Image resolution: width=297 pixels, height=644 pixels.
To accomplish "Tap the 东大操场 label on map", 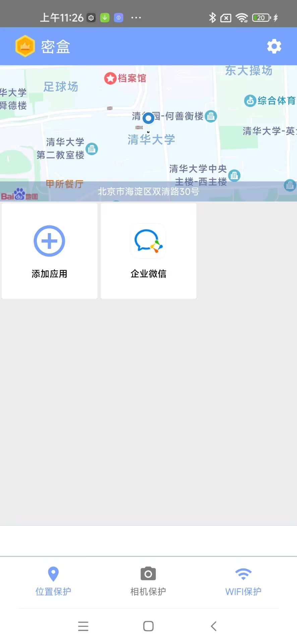I will click(x=248, y=70).
